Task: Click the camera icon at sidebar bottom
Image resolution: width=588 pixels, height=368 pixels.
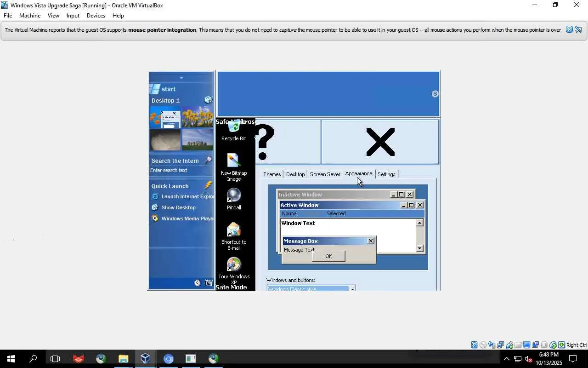Action: [209, 283]
